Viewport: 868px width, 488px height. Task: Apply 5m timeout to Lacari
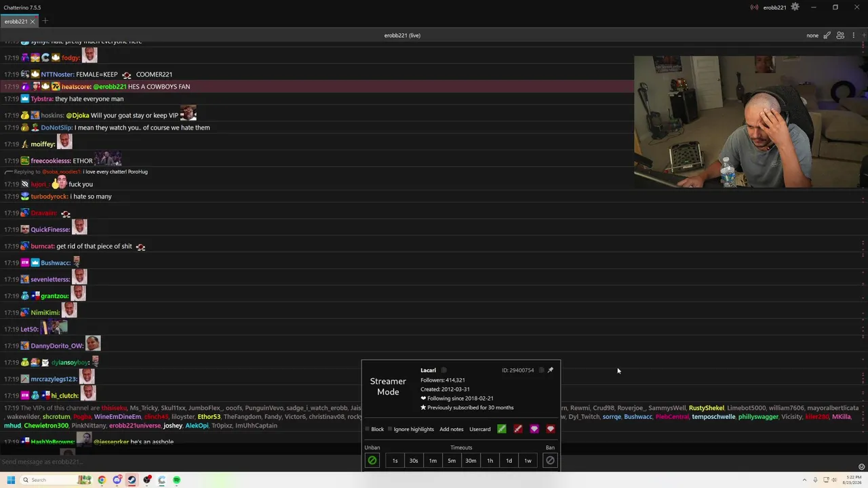(452, 461)
